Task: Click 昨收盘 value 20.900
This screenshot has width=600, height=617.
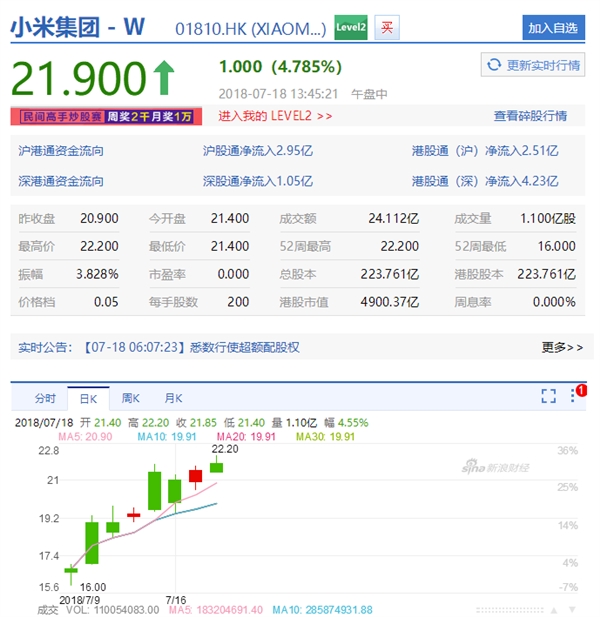Action: click(x=99, y=218)
